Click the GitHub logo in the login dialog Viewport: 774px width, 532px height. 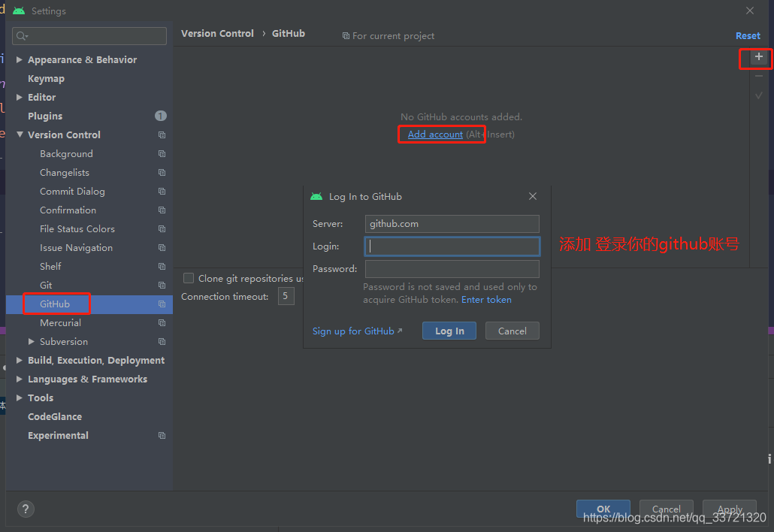pos(317,196)
